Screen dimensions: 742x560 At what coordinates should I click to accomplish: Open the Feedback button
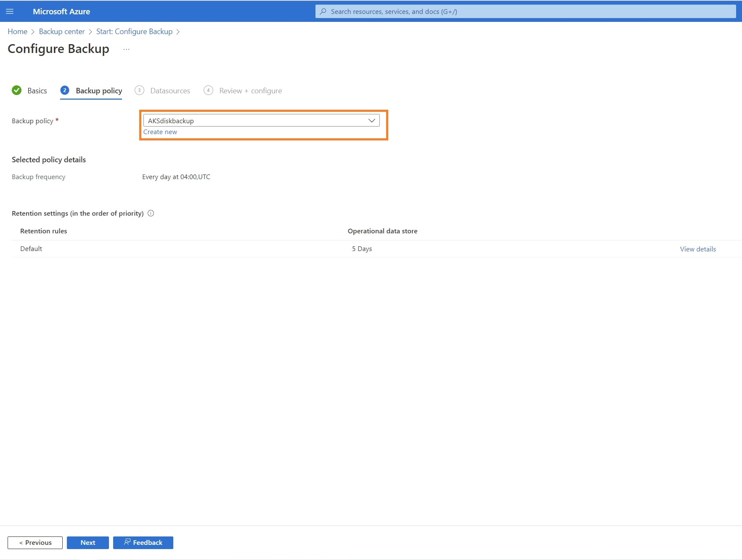click(143, 542)
